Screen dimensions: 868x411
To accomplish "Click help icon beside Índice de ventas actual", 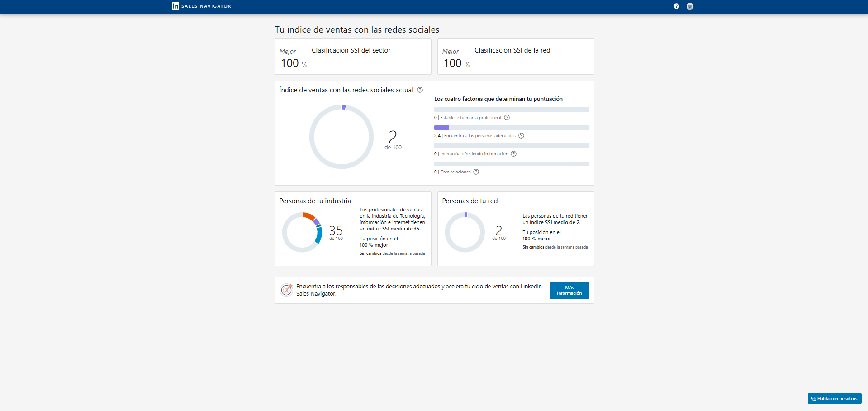I will pyautogui.click(x=420, y=90).
